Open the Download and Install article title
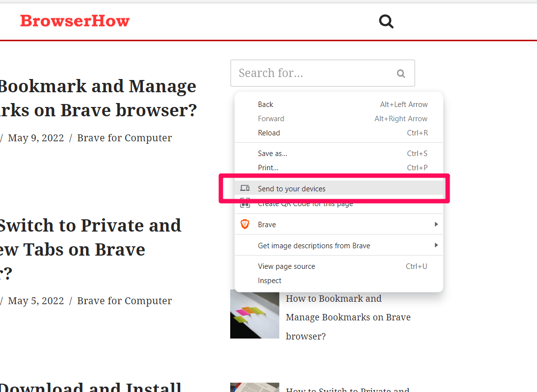537x392 pixels. point(90,387)
